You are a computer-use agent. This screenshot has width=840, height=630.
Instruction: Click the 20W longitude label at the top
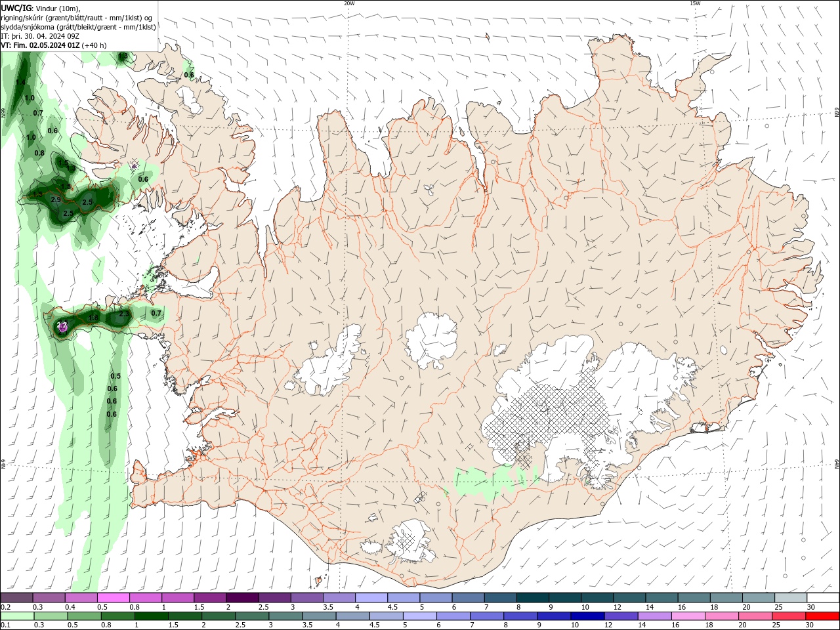coord(349,3)
